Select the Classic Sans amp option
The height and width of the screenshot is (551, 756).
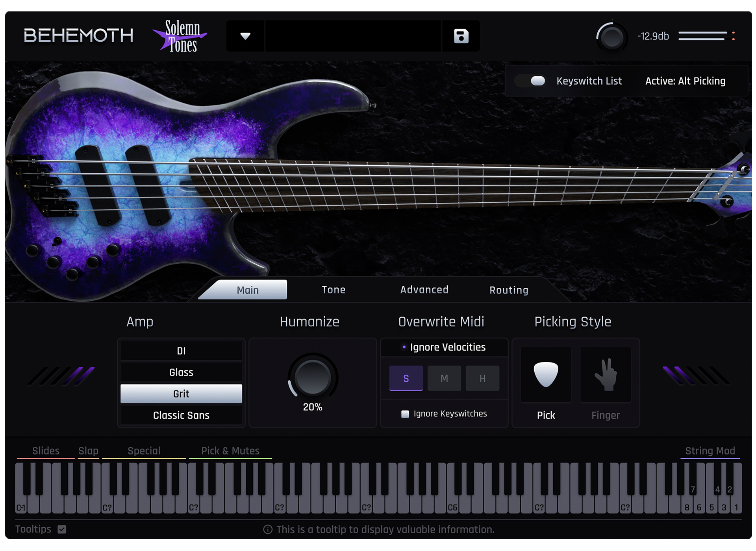[x=181, y=415]
